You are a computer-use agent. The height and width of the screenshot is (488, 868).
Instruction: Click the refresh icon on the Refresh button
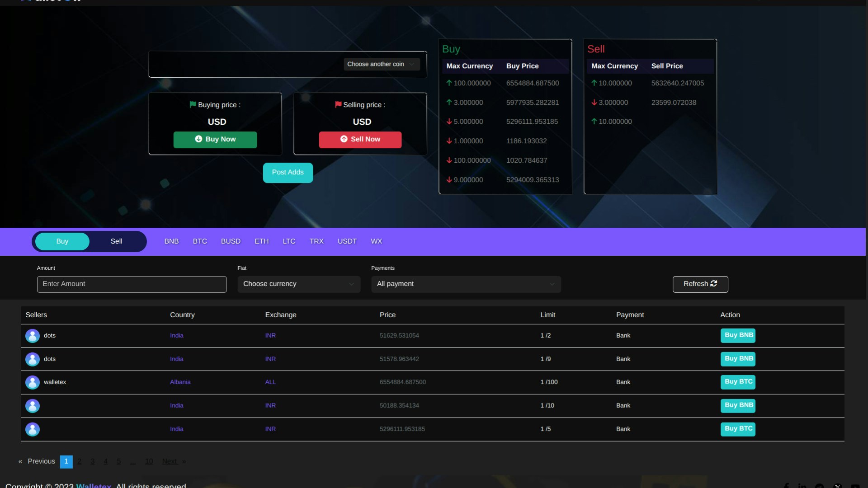(x=714, y=284)
